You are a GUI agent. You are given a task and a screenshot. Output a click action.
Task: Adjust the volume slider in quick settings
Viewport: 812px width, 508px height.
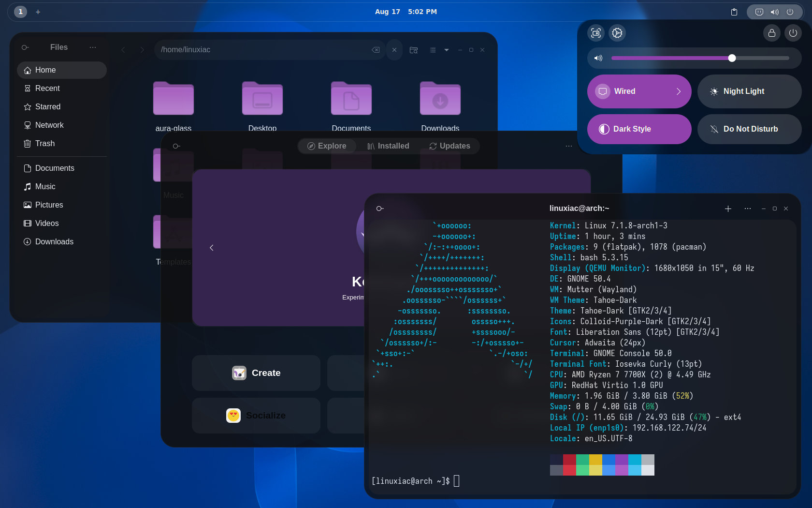(x=700, y=58)
